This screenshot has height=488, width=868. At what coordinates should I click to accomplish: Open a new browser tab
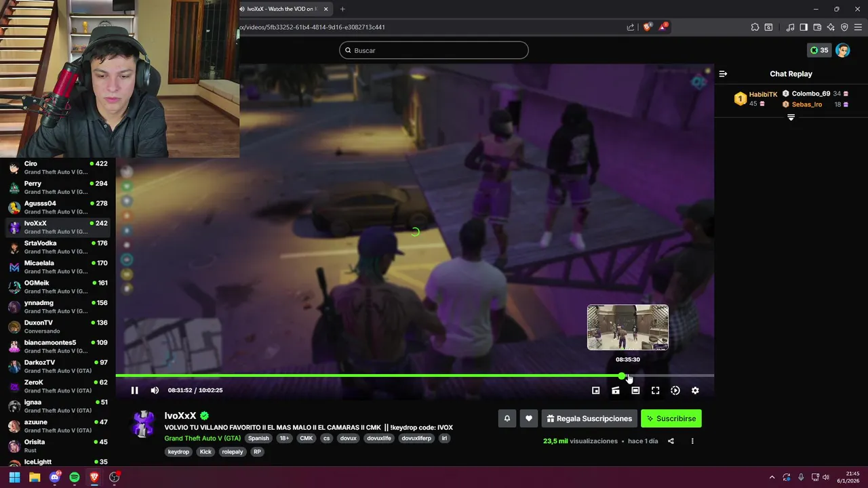click(342, 9)
